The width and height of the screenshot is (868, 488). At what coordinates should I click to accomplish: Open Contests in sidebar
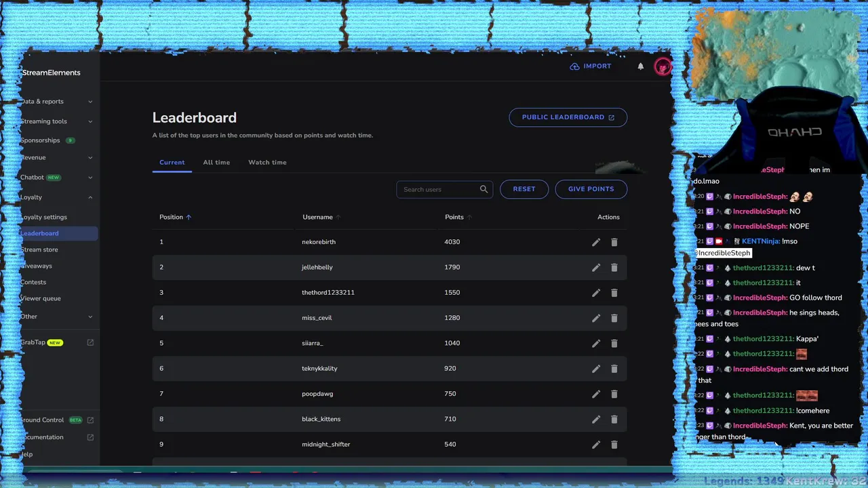point(33,282)
